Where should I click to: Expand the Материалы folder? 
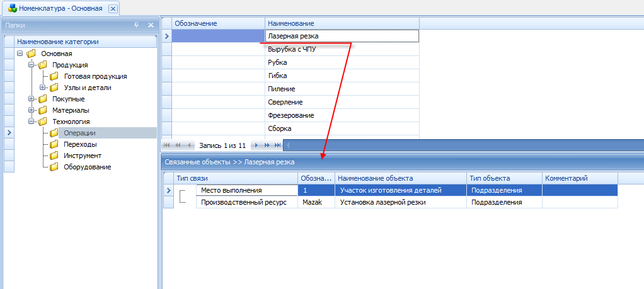click(31, 110)
